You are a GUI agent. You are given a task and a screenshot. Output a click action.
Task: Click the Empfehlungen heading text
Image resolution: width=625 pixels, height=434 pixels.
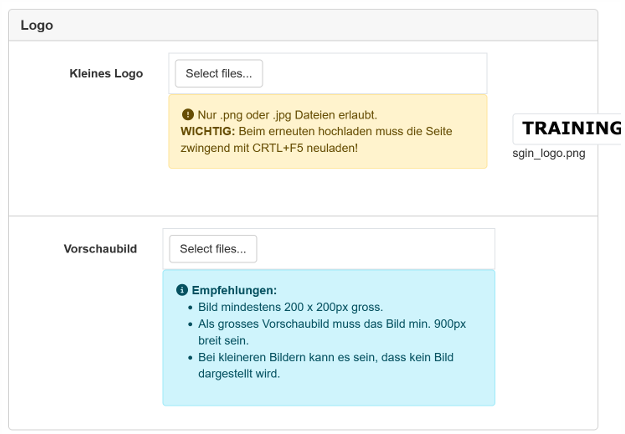tap(234, 290)
